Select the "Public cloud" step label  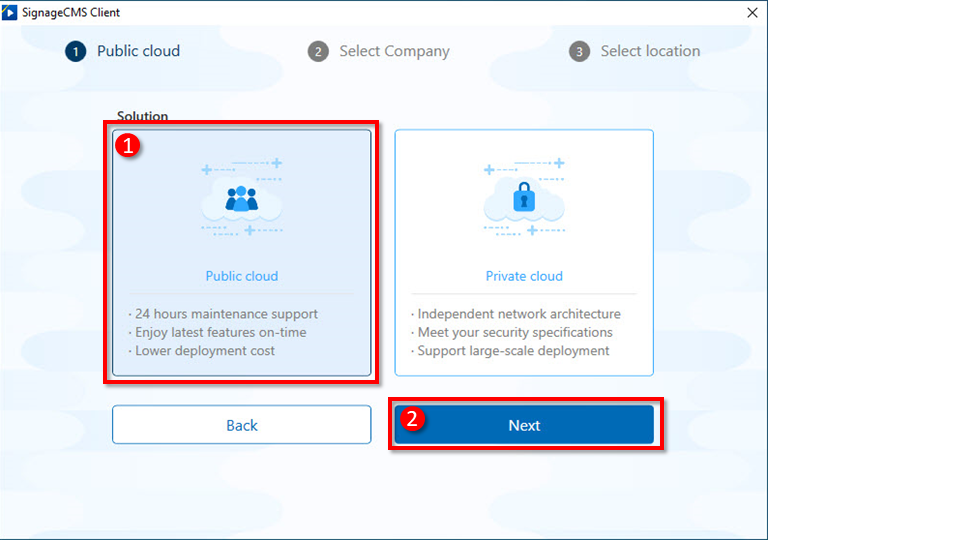tap(138, 51)
